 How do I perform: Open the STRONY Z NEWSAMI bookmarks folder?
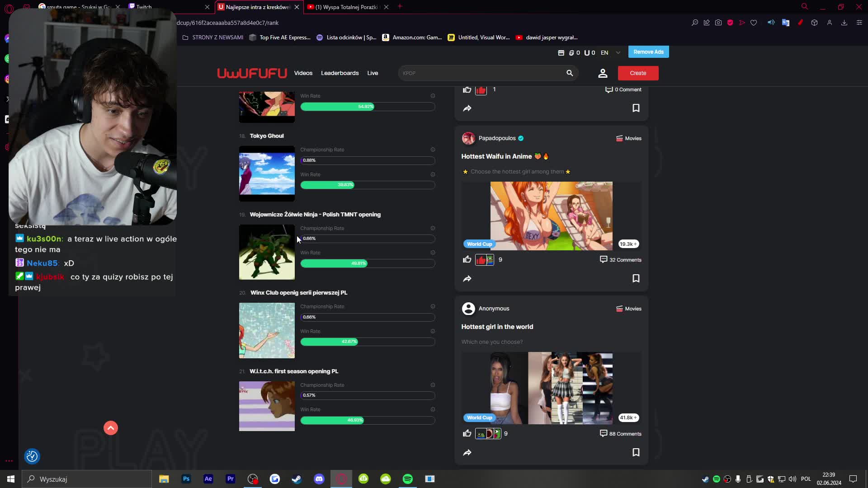[x=213, y=38]
